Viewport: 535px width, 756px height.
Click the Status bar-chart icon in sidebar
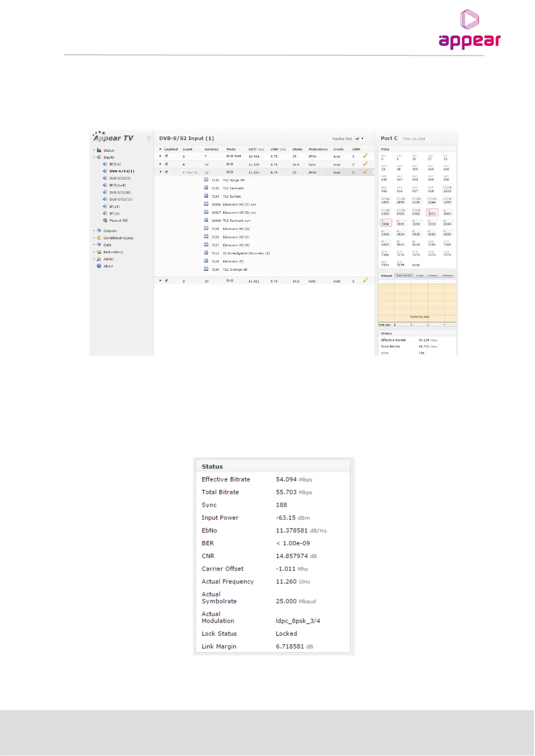click(99, 150)
